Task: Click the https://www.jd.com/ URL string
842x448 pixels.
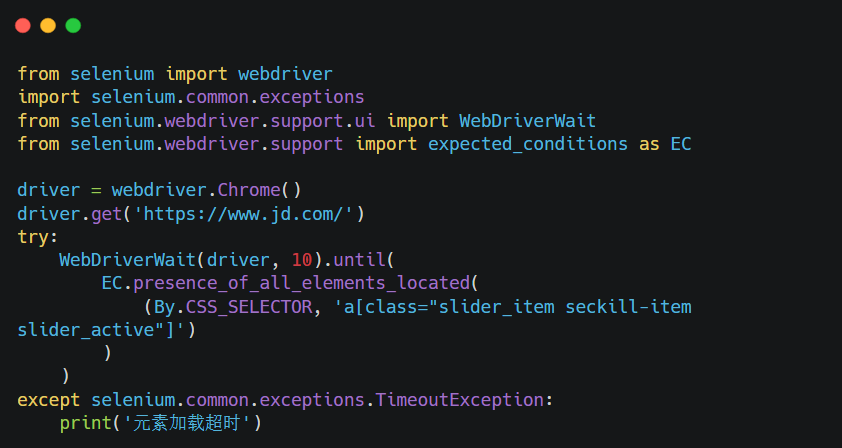Action: 244,214
